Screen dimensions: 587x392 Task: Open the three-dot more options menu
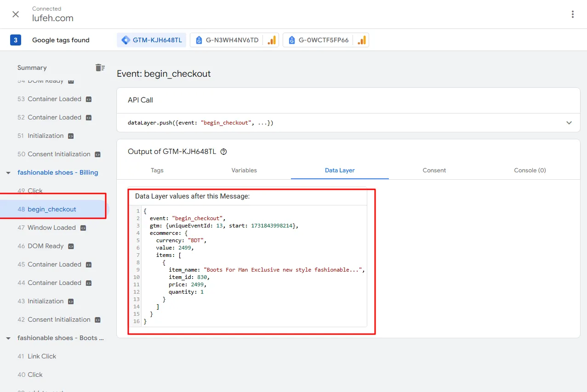(x=572, y=14)
